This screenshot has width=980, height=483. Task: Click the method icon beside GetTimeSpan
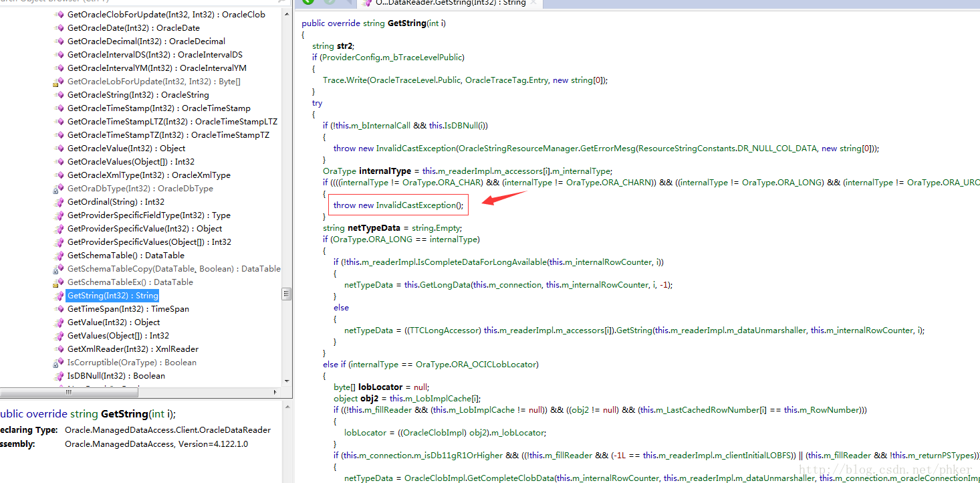(x=59, y=309)
